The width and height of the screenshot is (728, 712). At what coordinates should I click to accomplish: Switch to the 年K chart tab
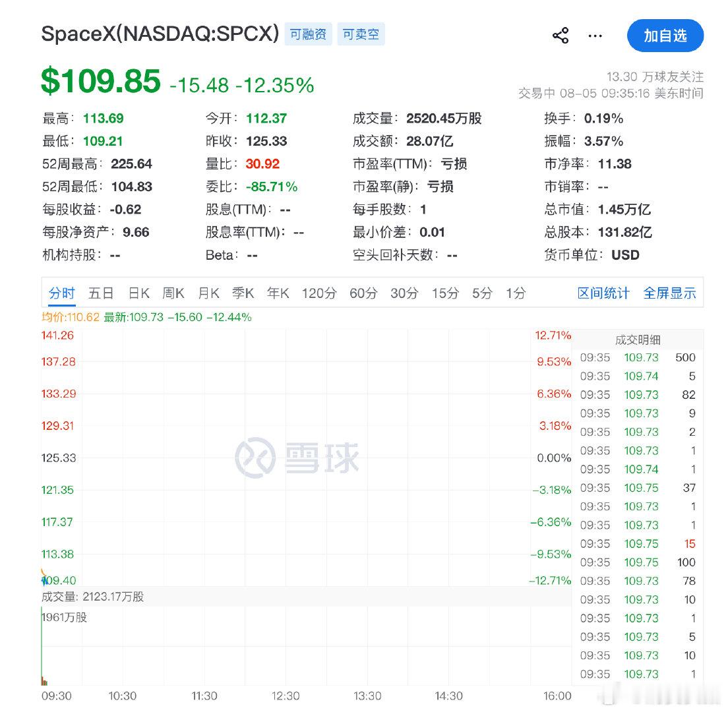[278, 293]
